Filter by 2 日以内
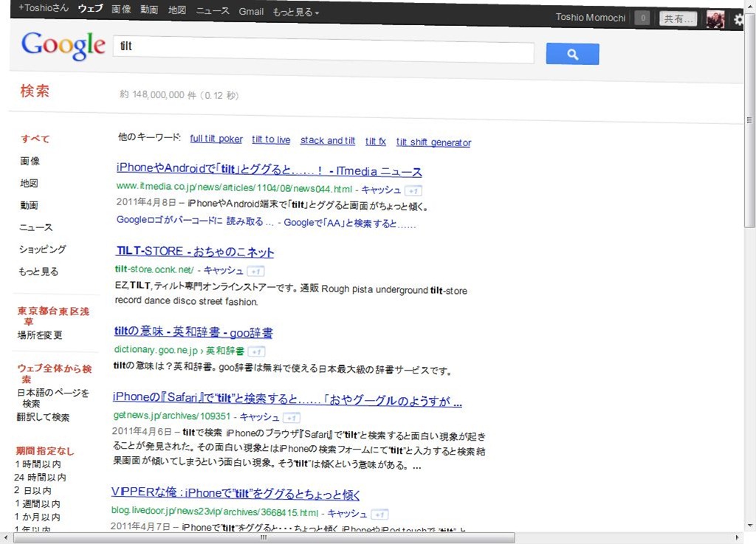756x544 pixels. [32, 491]
